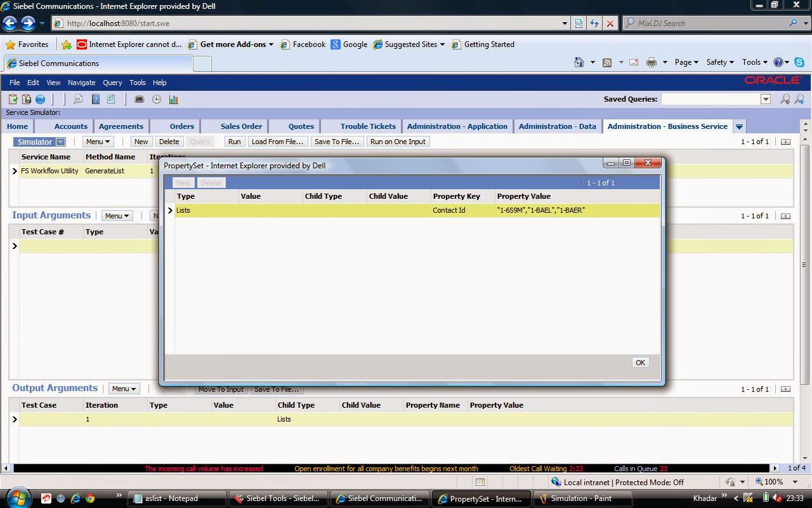Viewport: 812px width, 508px height.
Task: Click the Internet Explorer Home icon
Action: [x=579, y=62]
